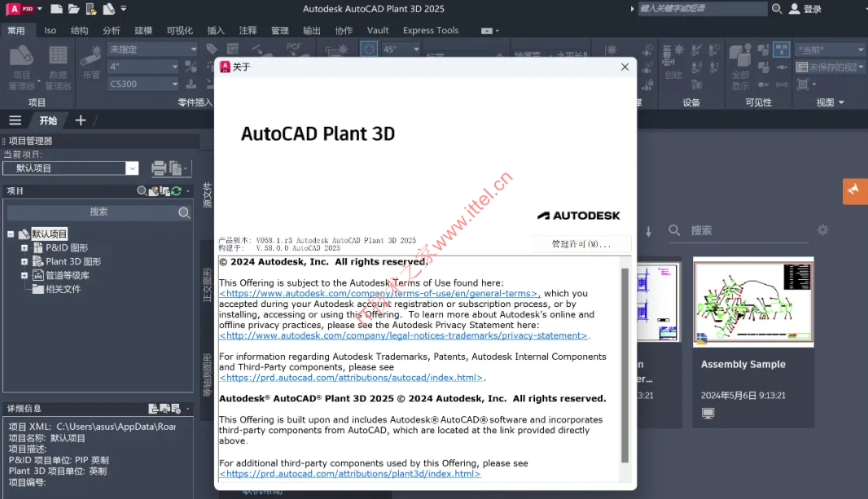Click the 搜索 field in the project panel

[x=99, y=212]
